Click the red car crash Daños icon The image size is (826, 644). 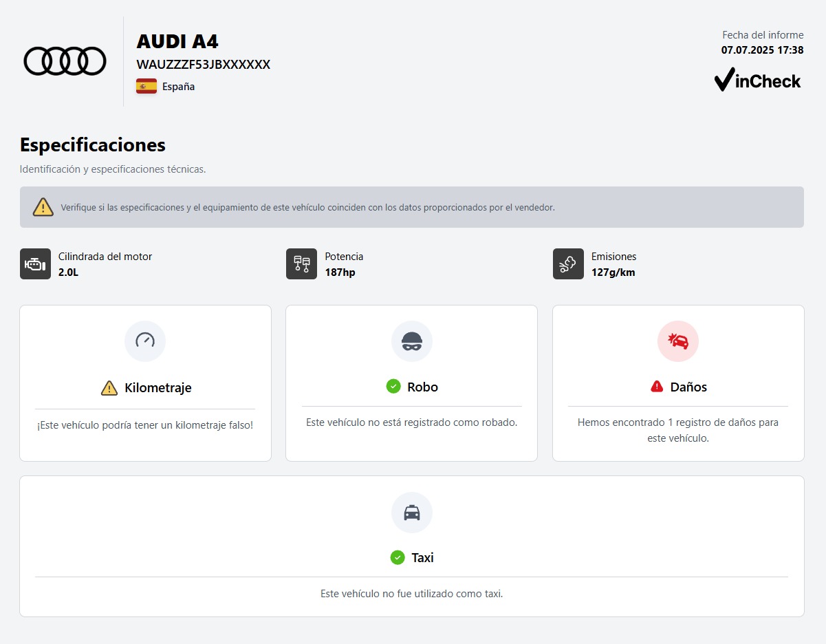point(677,341)
